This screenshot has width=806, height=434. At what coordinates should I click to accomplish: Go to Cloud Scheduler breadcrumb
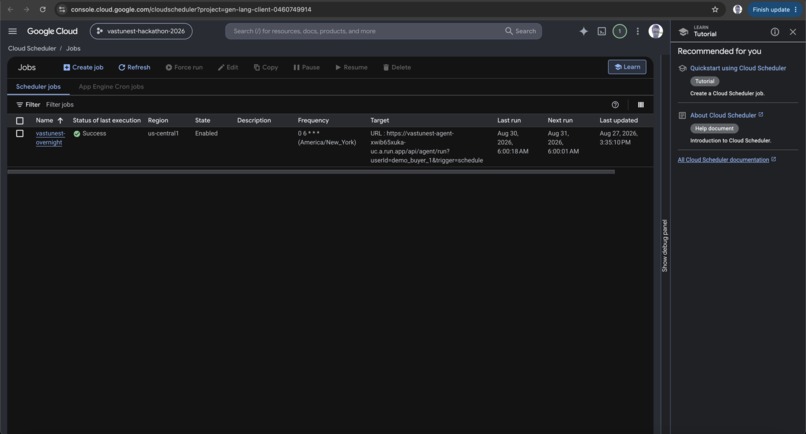click(32, 48)
